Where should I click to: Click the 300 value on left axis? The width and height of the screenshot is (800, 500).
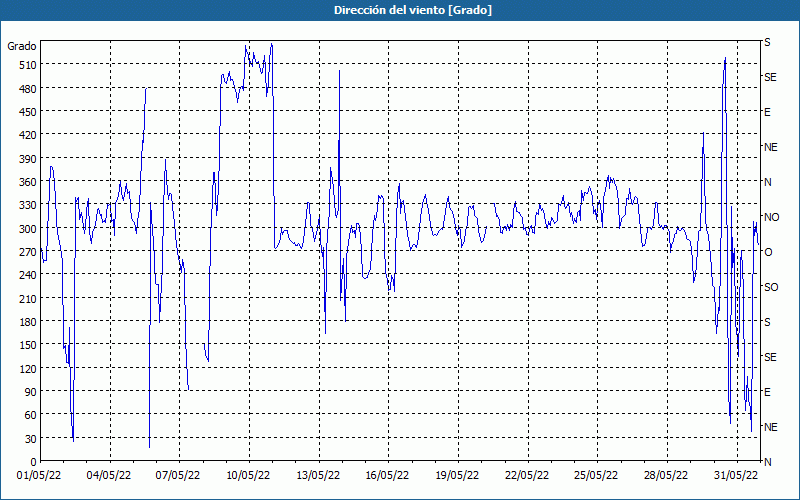coord(27,229)
